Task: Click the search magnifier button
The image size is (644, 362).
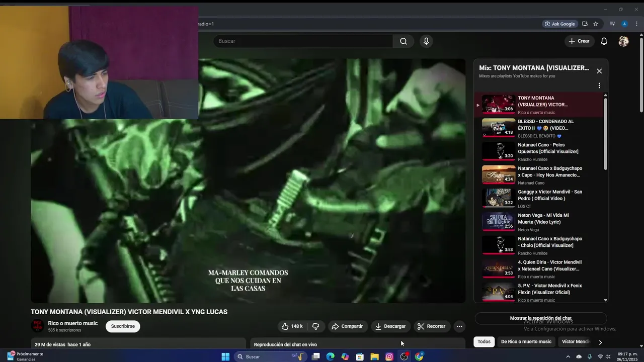Action: tap(404, 41)
